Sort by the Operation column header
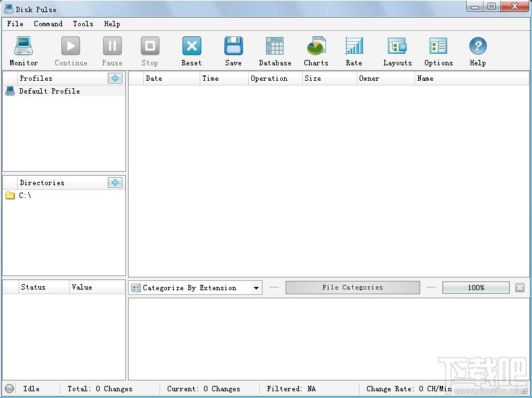 point(275,78)
